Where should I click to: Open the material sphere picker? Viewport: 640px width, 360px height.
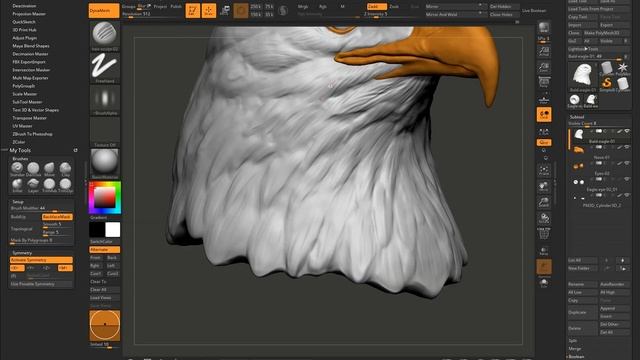pyautogui.click(x=105, y=164)
